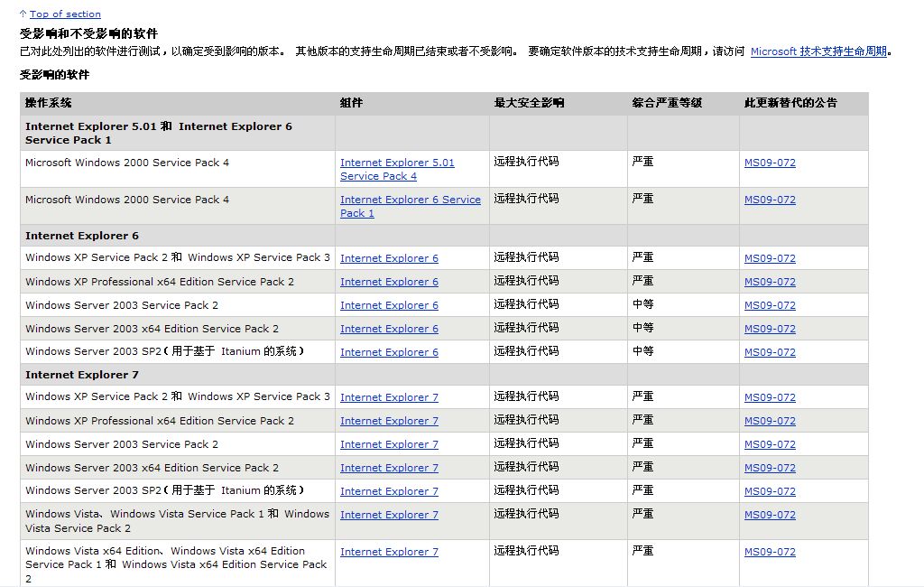Viewport: 924px width, 587px height.
Task: Click the Internet Explorer 5.01 和 Internet Explorer 6 group row
Action: (x=444, y=133)
